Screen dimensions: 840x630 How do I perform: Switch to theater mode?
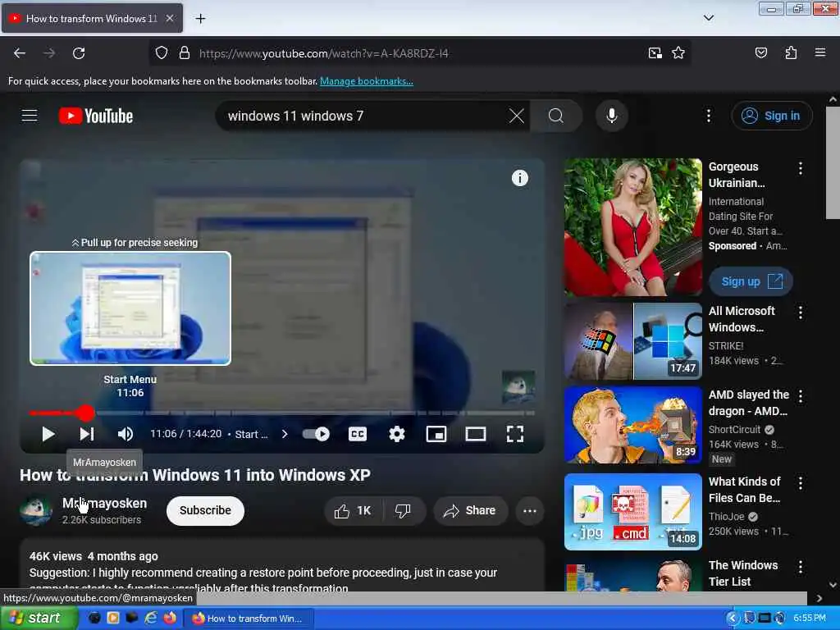pyautogui.click(x=476, y=434)
